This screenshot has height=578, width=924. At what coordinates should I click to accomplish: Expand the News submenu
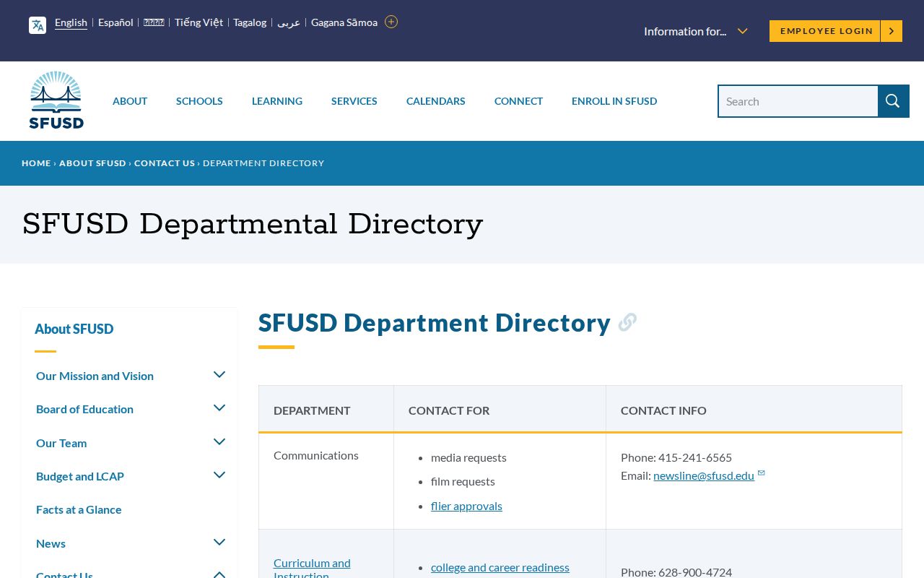(x=219, y=542)
